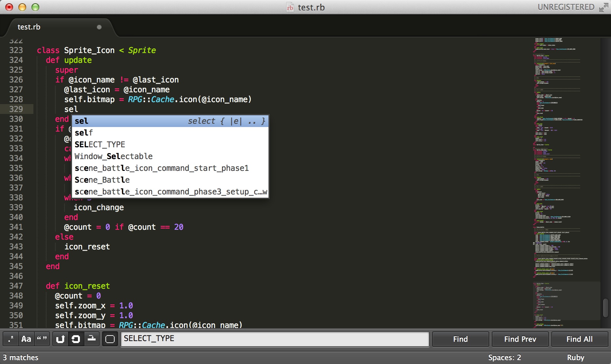This screenshot has width=611, height=364.
Task: Click the Find button
Action: 460,339
